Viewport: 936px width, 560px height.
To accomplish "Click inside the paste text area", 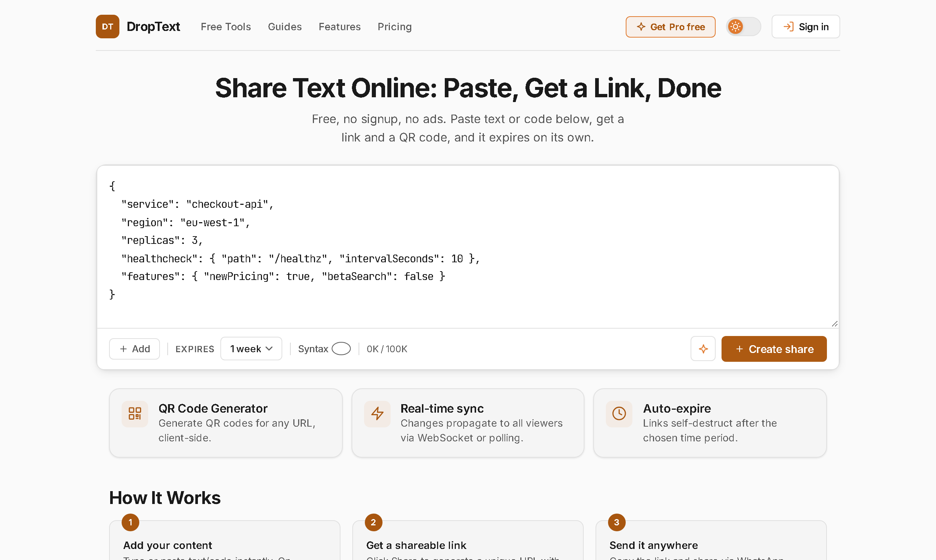I will click(x=468, y=246).
